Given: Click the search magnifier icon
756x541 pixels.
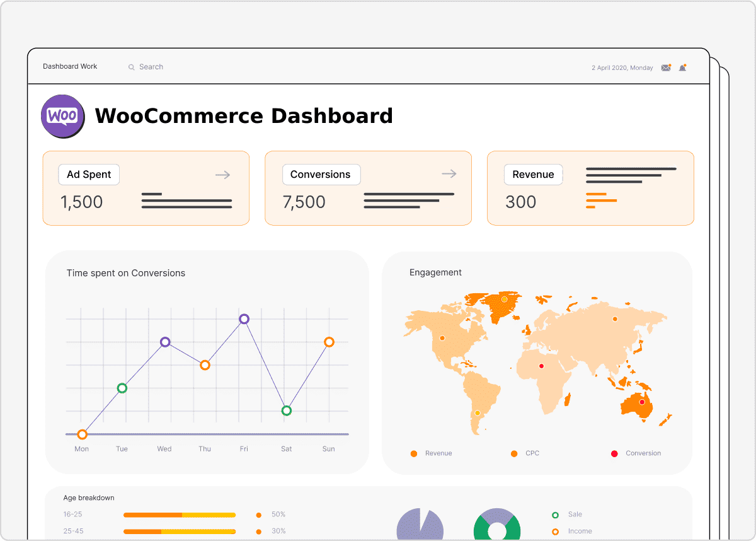Looking at the screenshot, I should point(132,67).
